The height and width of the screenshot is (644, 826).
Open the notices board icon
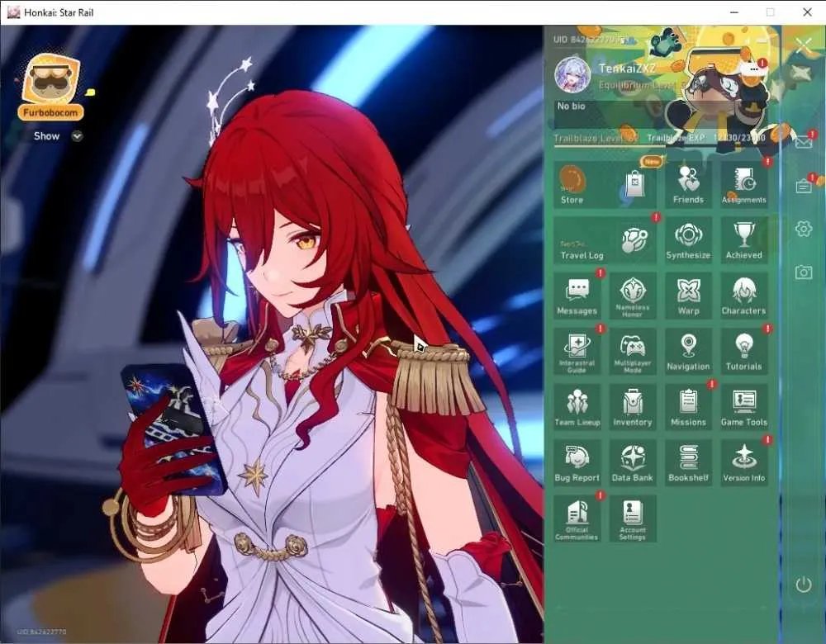(804, 186)
